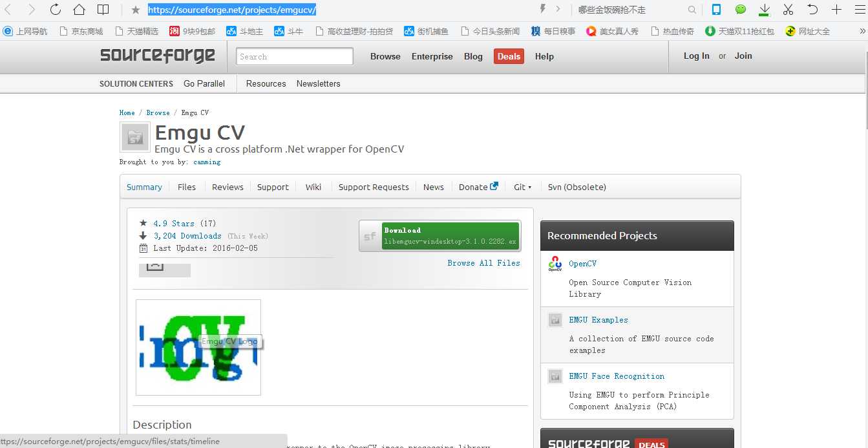868x448 pixels.
Task: Open the Blog menu item
Action: click(x=473, y=56)
